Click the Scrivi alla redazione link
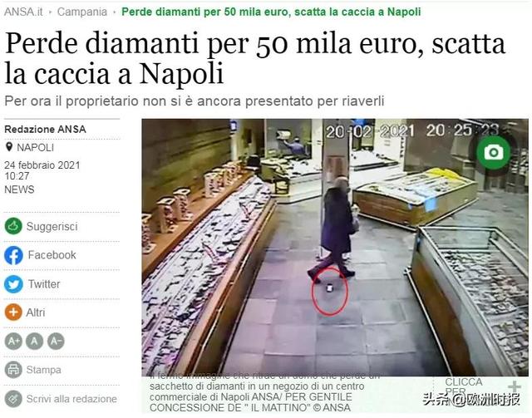Viewport: 532px width, 418px height. pos(71,399)
